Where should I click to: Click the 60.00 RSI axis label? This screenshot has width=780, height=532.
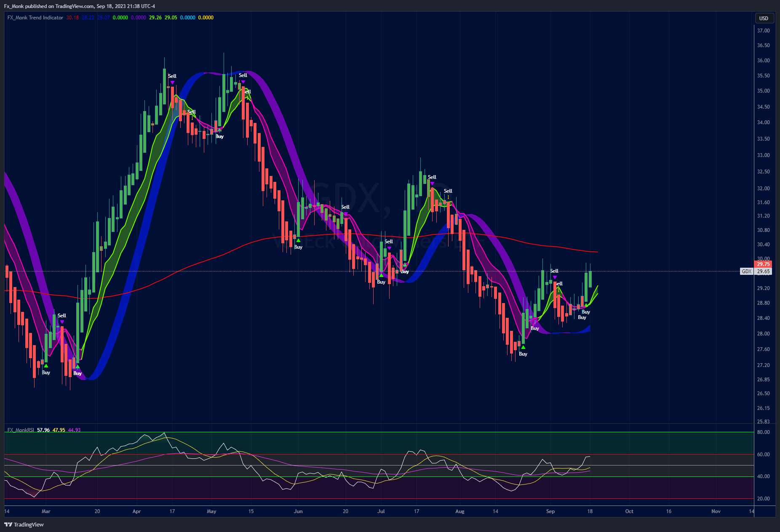pyautogui.click(x=763, y=455)
